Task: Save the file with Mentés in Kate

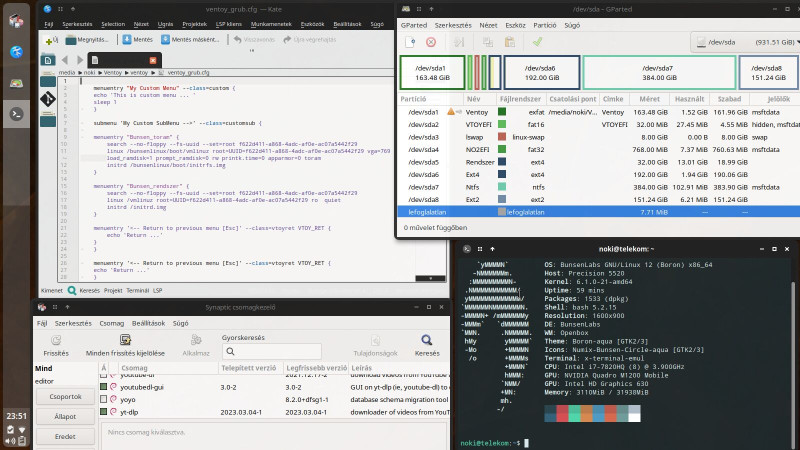Action: tap(137, 40)
